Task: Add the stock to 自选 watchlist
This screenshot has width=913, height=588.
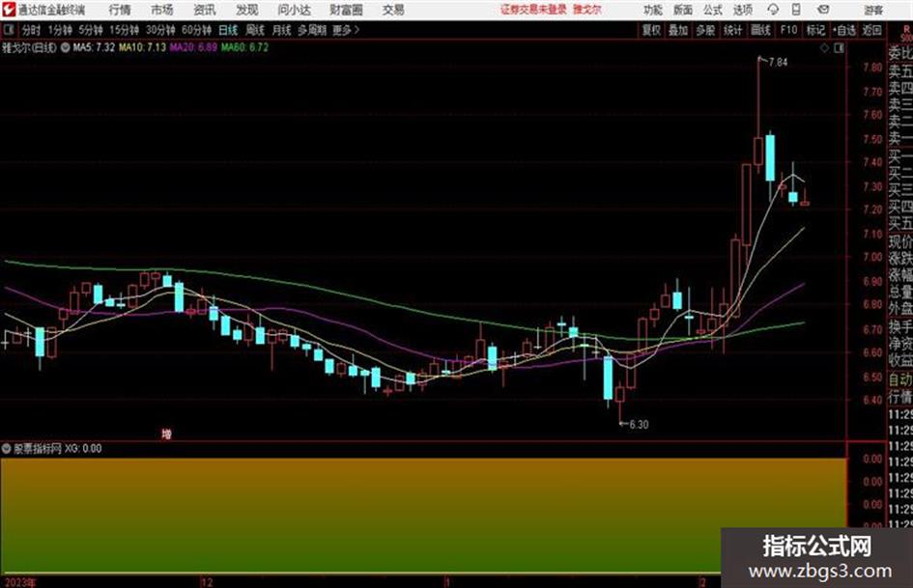Action: tap(844, 30)
